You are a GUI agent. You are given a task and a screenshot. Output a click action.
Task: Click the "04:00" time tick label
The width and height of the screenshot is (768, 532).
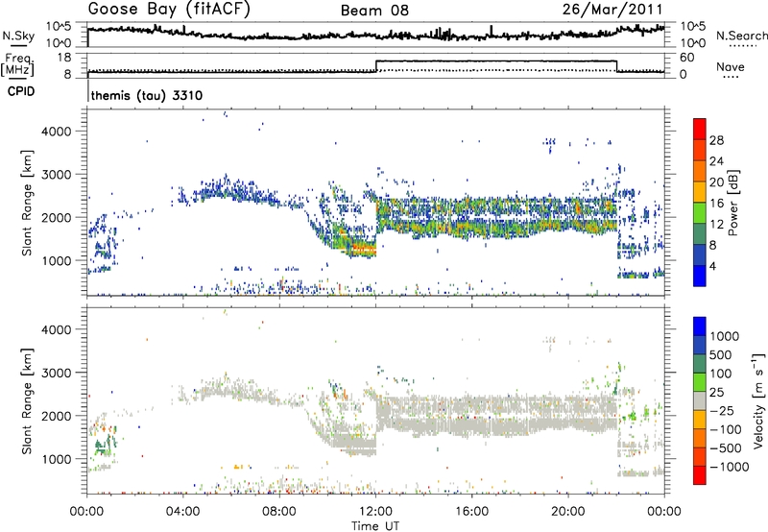pos(183,512)
